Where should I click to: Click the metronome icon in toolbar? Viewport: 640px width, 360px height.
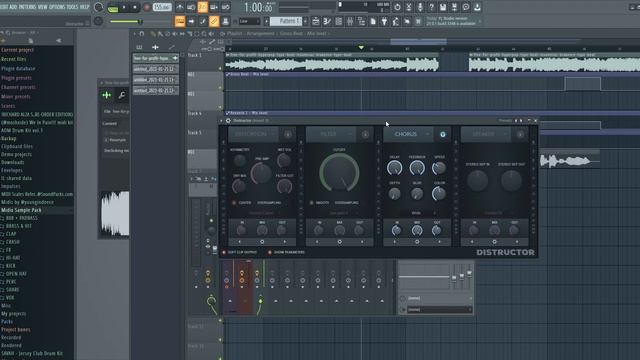coord(180,7)
